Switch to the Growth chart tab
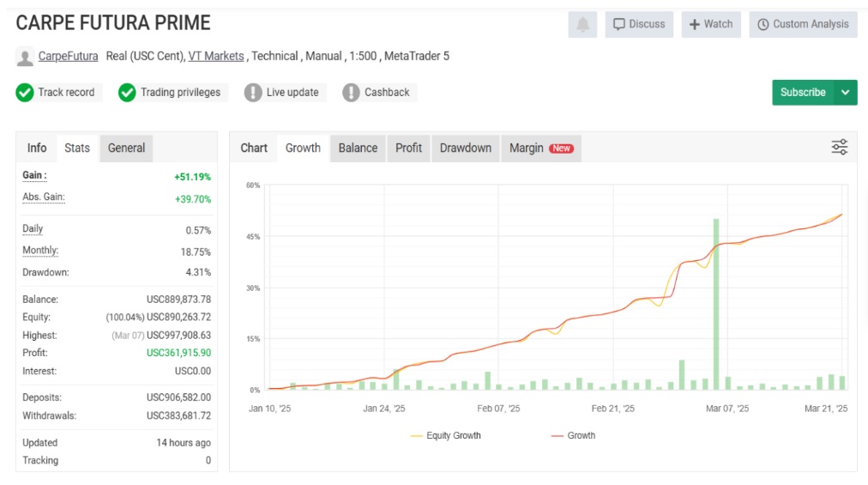 [303, 148]
